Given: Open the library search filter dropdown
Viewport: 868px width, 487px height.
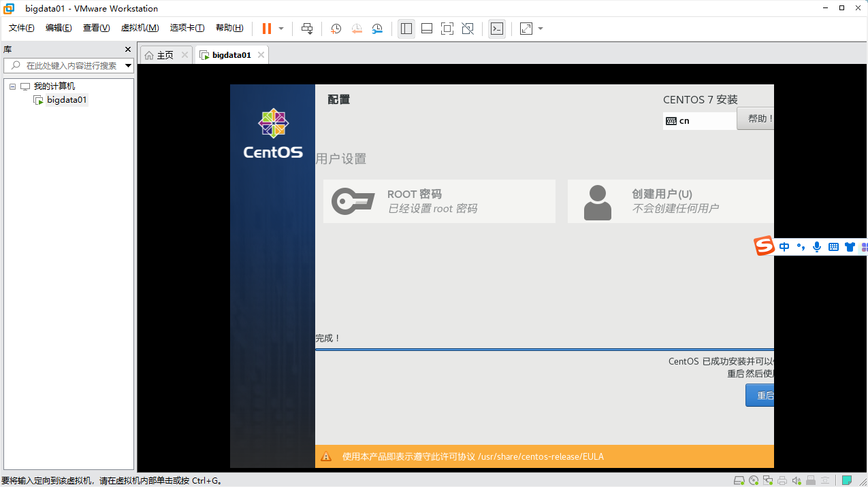Looking at the screenshot, I should pyautogui.click(x=128, y=66).
